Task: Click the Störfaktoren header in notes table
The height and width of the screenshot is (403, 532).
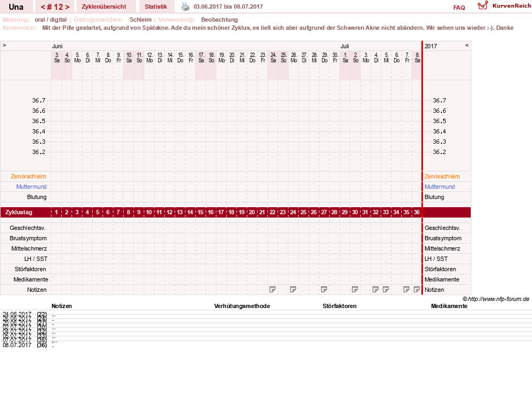Action: tap(339, 306)
